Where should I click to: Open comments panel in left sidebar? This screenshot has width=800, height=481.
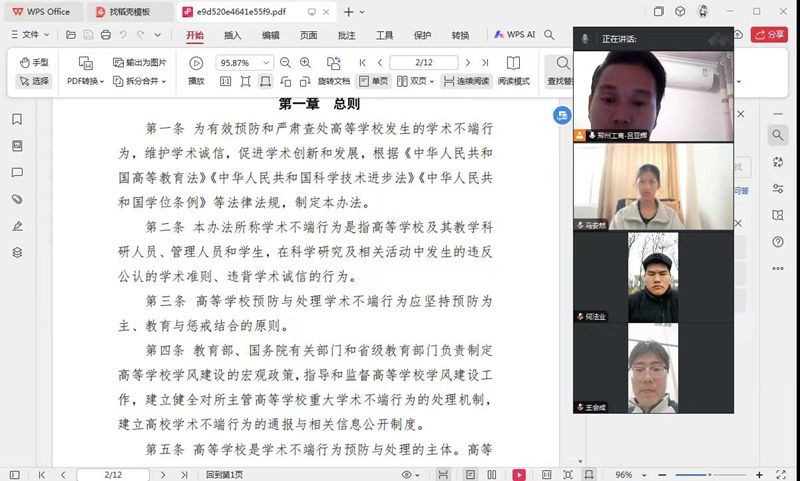click(17, 172)
